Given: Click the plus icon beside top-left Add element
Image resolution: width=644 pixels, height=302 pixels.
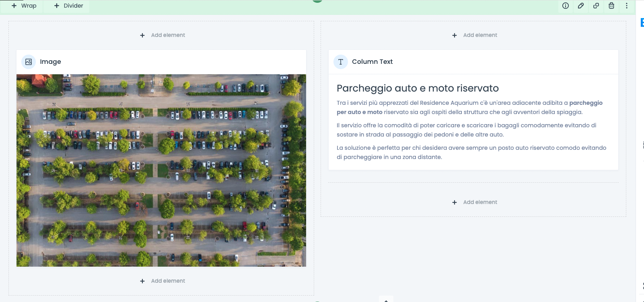Looking at the screenshot, I should (x=142, y=35).
